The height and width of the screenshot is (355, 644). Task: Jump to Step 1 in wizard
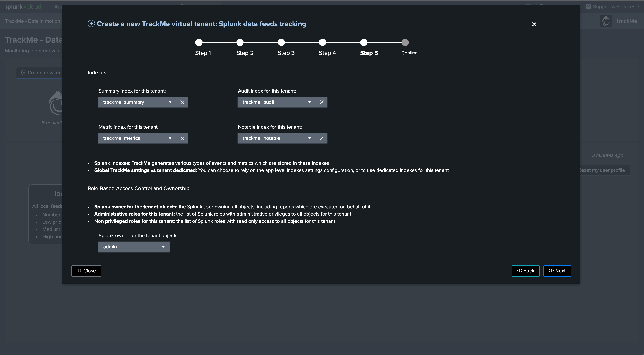click(x=199, y=42)
